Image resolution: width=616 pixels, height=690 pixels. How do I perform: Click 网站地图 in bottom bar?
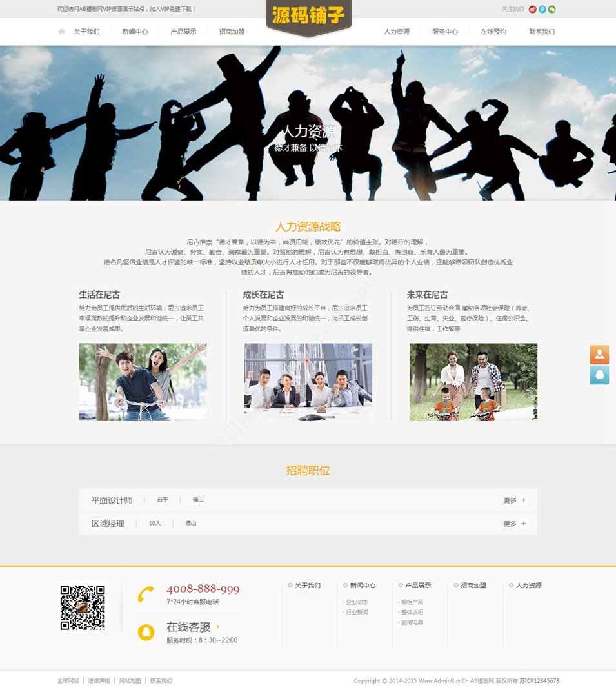click(130, 681)
